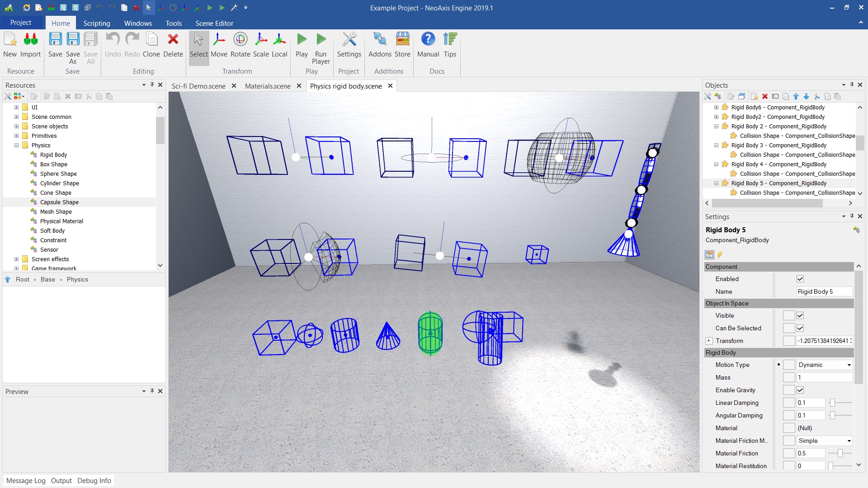
Task: Open the Motion Type dropdown
Action: click(825, 365)
